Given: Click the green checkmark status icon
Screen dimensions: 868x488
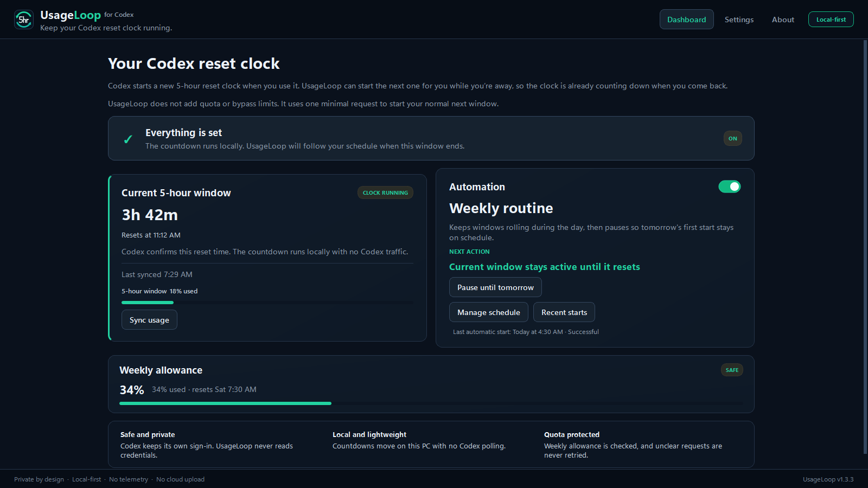Looking at the screenshot, I should (128, 139).
